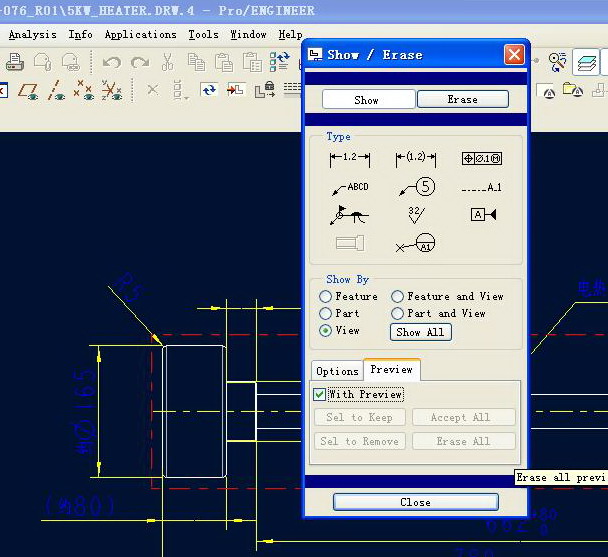This screenshot has height=557, width=608.
Task: Open the Analysis menu
Action: [33, 35]
